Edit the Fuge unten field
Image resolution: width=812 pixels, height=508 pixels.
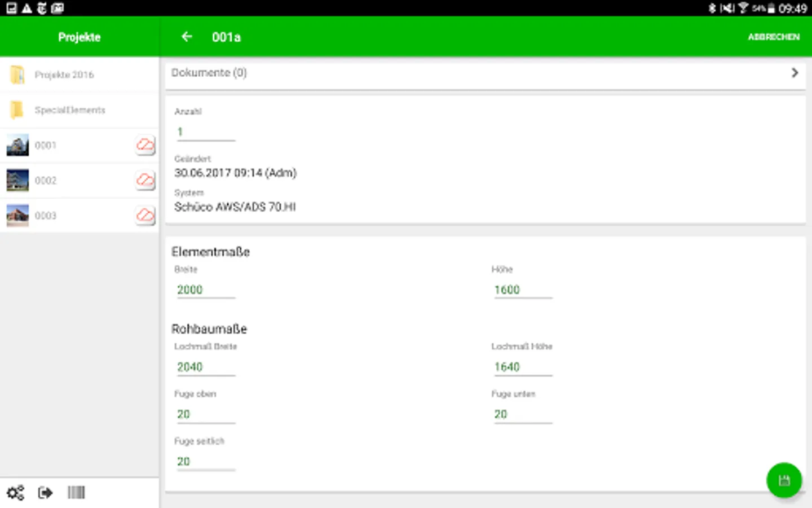coord(523,415)
